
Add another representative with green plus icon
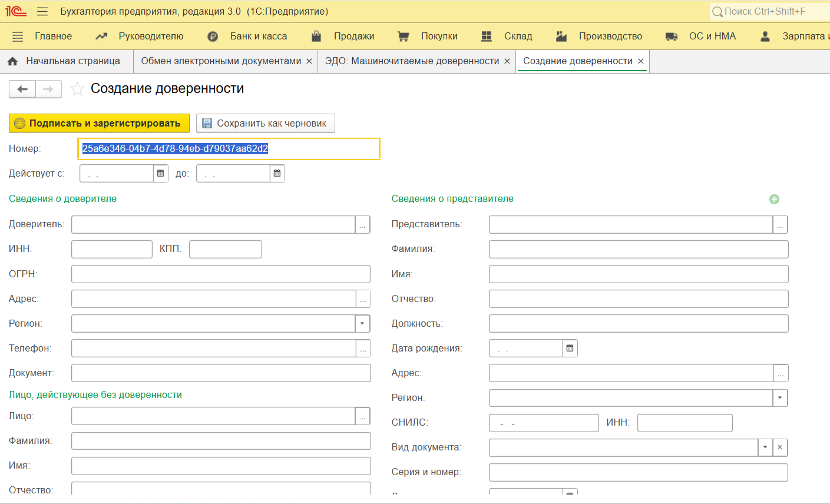coord(774,200)
